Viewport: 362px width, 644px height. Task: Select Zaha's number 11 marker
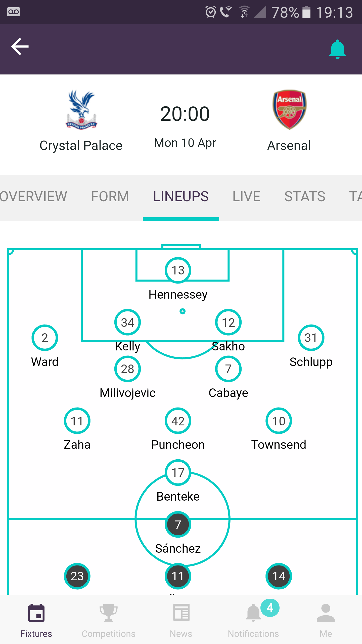pos(77,421)
